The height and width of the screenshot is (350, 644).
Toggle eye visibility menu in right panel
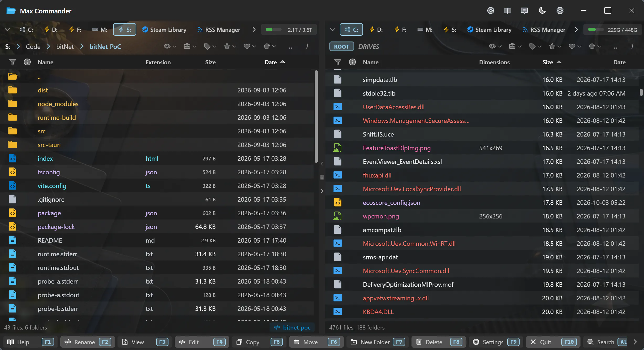(495, 46)
